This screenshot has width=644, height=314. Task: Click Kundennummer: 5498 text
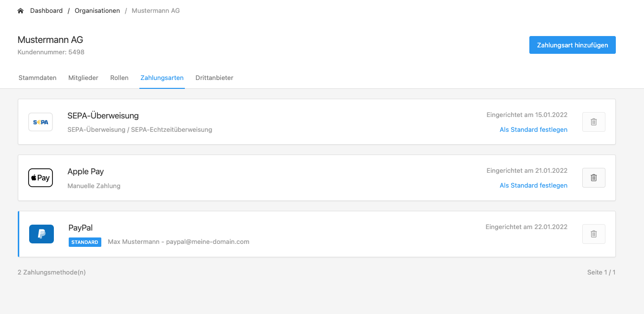pyautogui.click(x=51, y=52)
